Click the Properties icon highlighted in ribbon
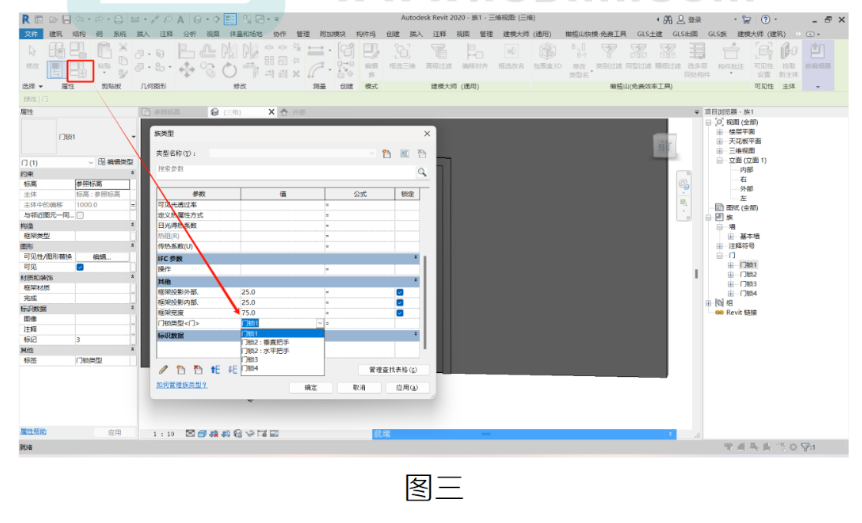This screenshot has width=862, height=523. coord(56,70)
